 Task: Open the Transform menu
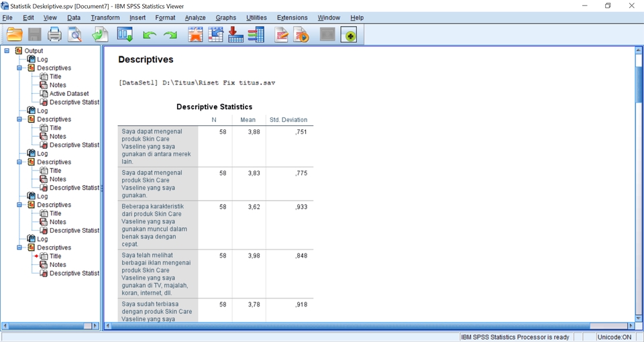(x=105, y=17)
